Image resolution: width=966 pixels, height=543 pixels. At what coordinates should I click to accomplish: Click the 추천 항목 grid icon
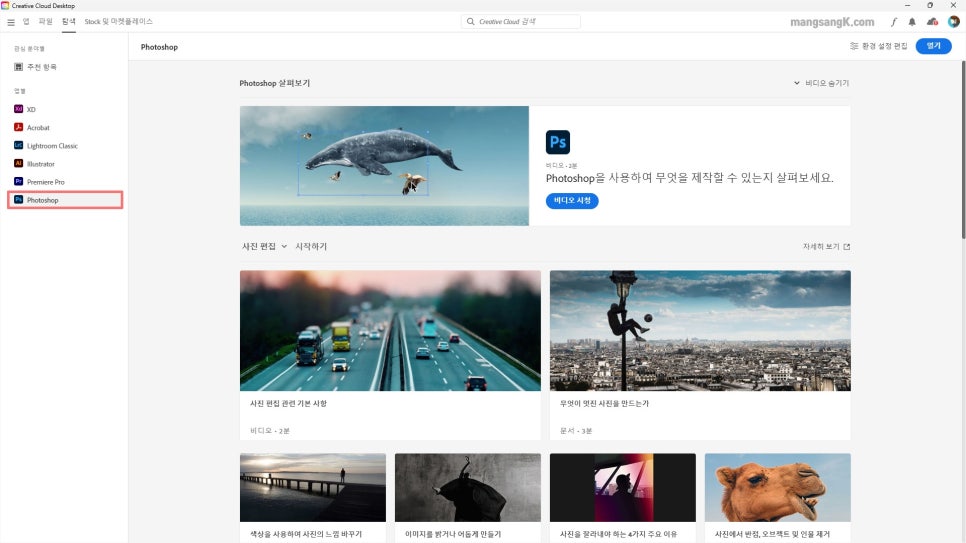pos(18,67)
